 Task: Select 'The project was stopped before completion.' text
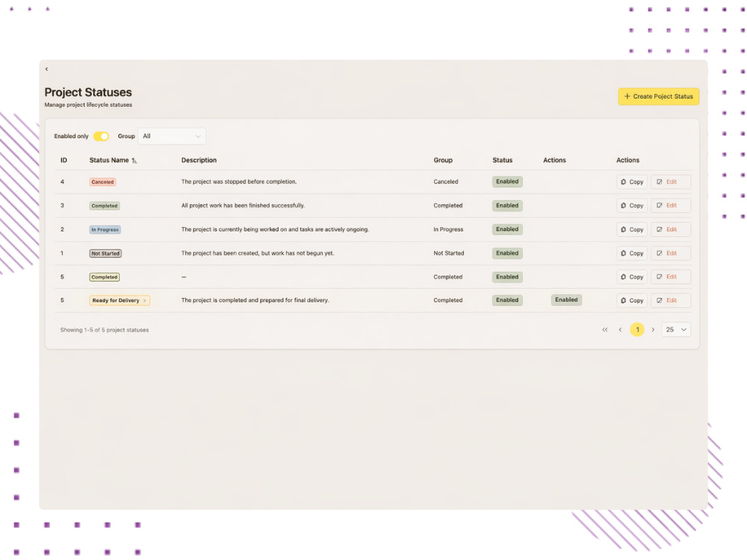click(x=239, y=182)
